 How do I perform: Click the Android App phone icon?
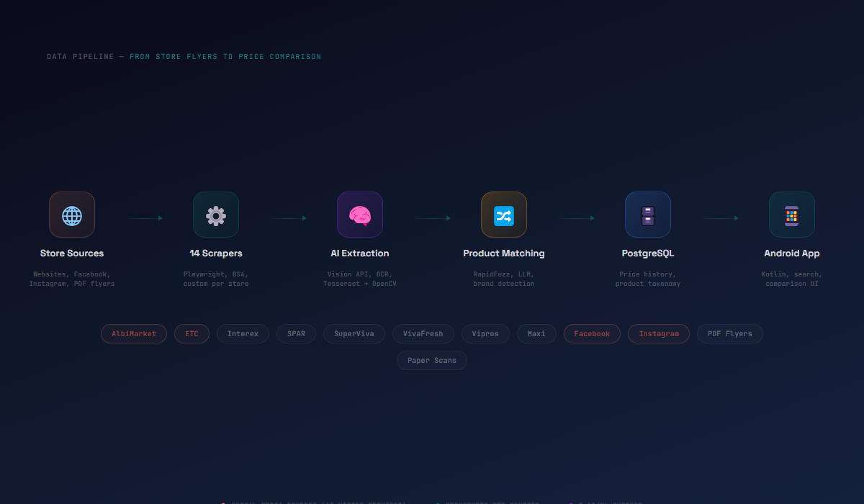click(x=792, y=215)
